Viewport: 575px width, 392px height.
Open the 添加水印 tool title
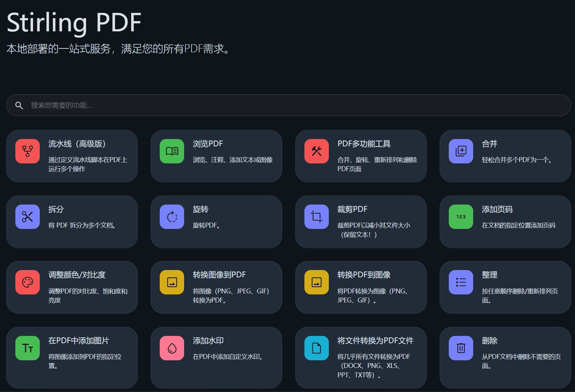tap(208, 341)
